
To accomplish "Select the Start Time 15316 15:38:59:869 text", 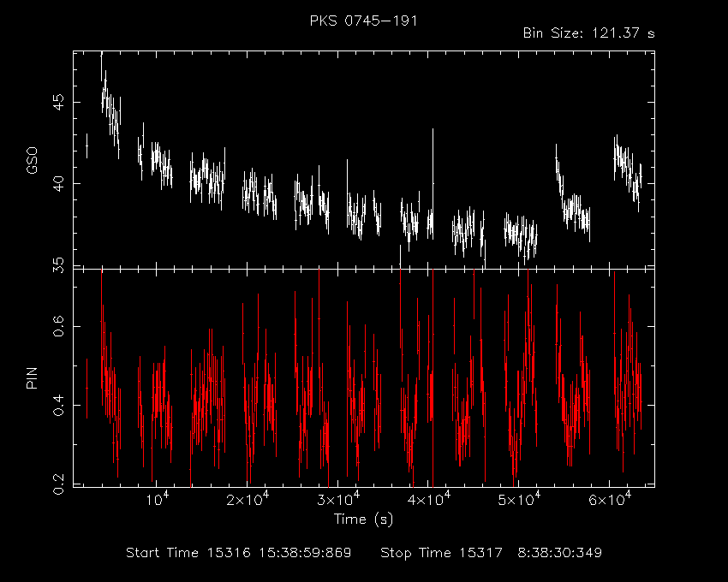I will (x=239, y=553).
